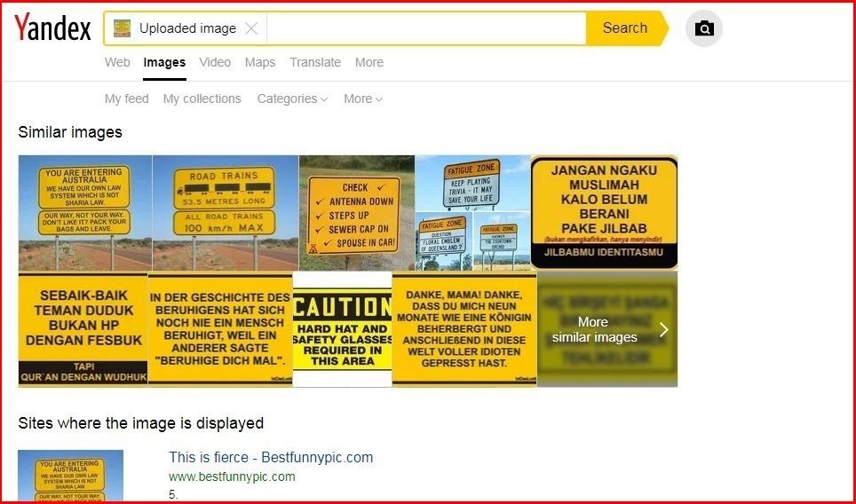
Task: Open My feed
Action: pos(127,98)
